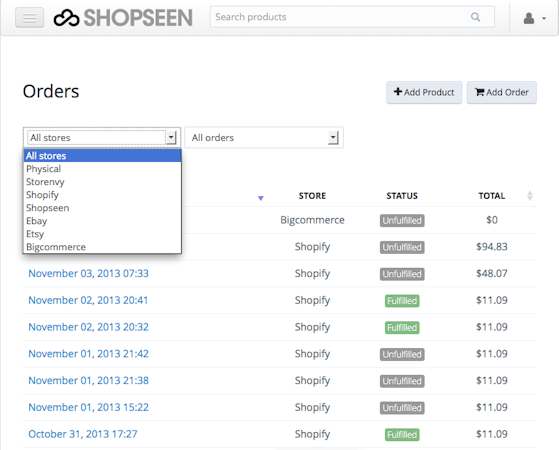Image resolution: width=559 pixels, height=450 pixels.
Task: Click Unfulfilled badge for 15:22 order
Action: click(x=402, y=408)
